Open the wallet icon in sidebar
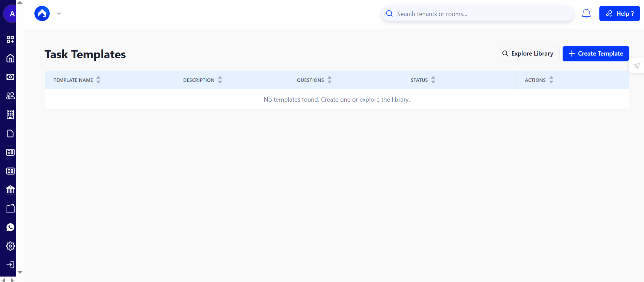Viewport: 644px width, 282px height. [10, 208]
